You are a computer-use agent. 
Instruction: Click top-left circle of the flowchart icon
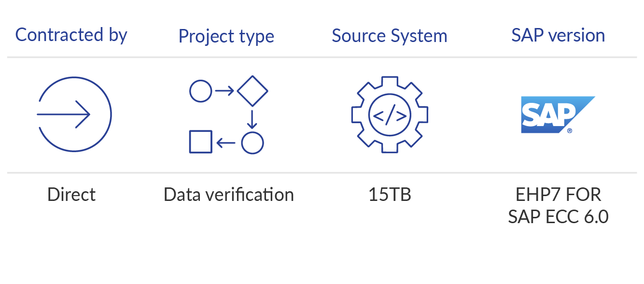(200, 91)
